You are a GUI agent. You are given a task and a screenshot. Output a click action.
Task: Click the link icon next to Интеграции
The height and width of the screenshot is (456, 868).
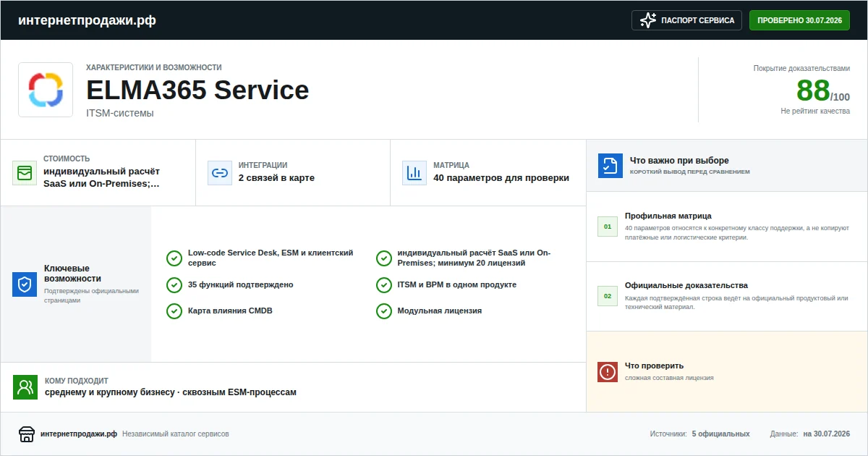tap(220, 173)
